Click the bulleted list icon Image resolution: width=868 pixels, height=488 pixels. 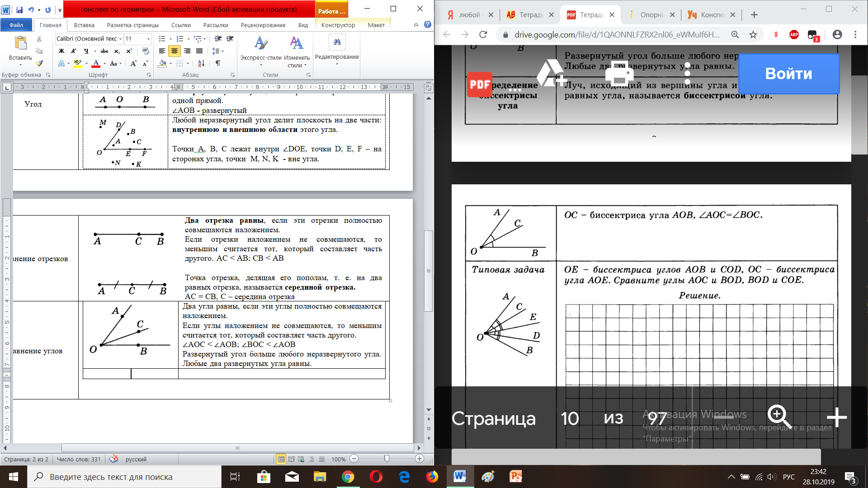(x=162, y=39)
